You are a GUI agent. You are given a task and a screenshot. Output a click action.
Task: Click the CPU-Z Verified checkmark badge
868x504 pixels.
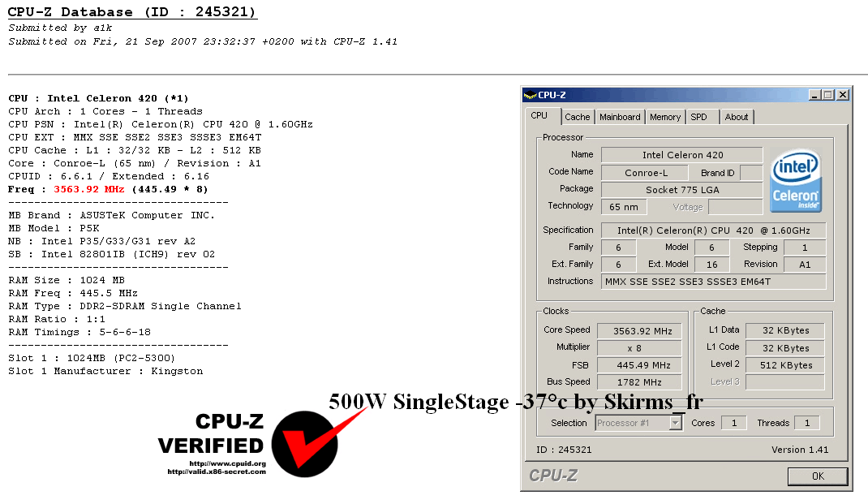click(x=304, y=444)
